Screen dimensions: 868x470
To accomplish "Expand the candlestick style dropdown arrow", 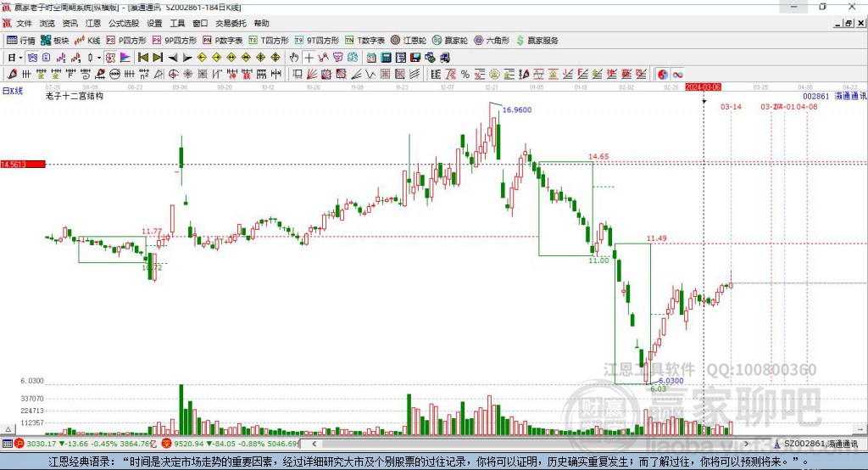I will click(99, 58).
